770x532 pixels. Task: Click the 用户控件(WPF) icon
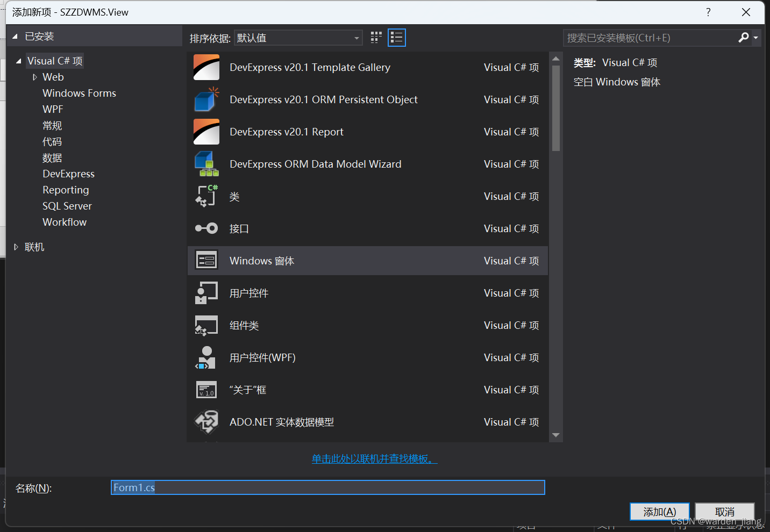coord(206,357)
